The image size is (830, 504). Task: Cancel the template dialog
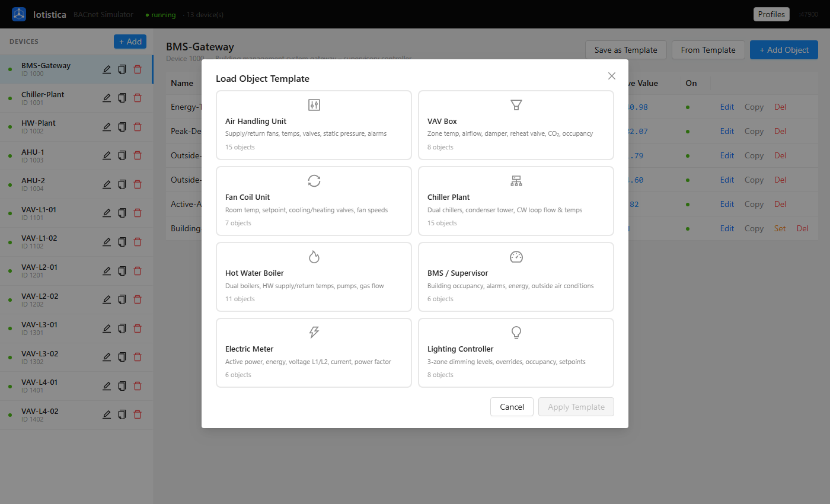click(512, 407)
